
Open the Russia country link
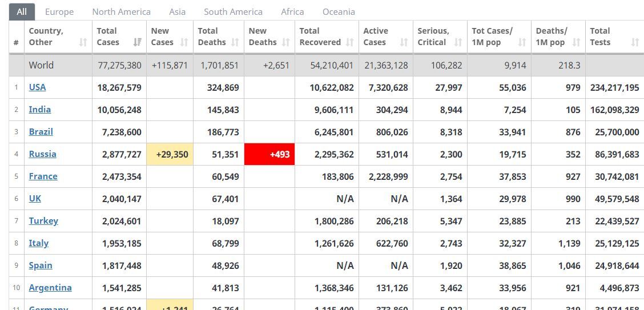(x=43, y=154)
